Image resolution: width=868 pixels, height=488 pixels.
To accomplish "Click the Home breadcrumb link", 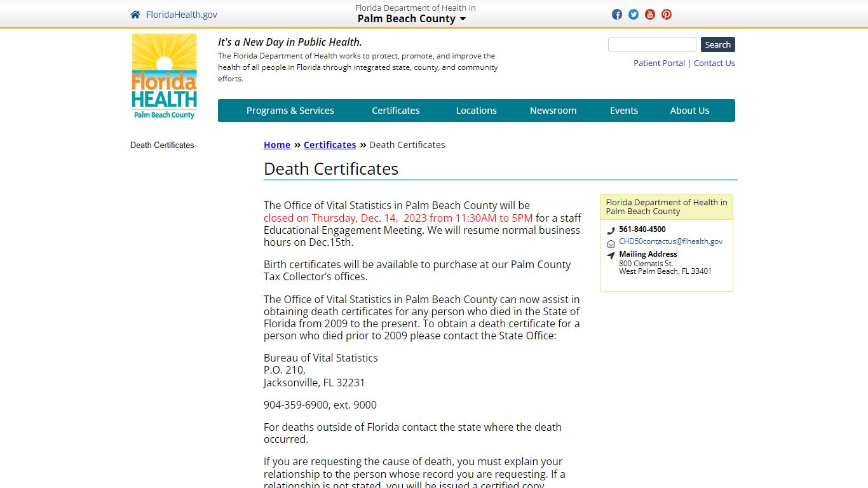I will (277, 145).
